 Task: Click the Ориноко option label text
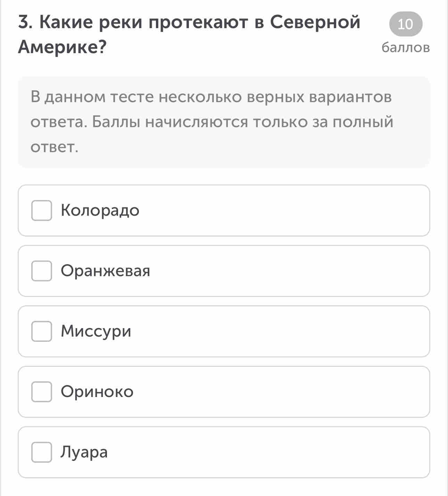click(x=97, y=392)
